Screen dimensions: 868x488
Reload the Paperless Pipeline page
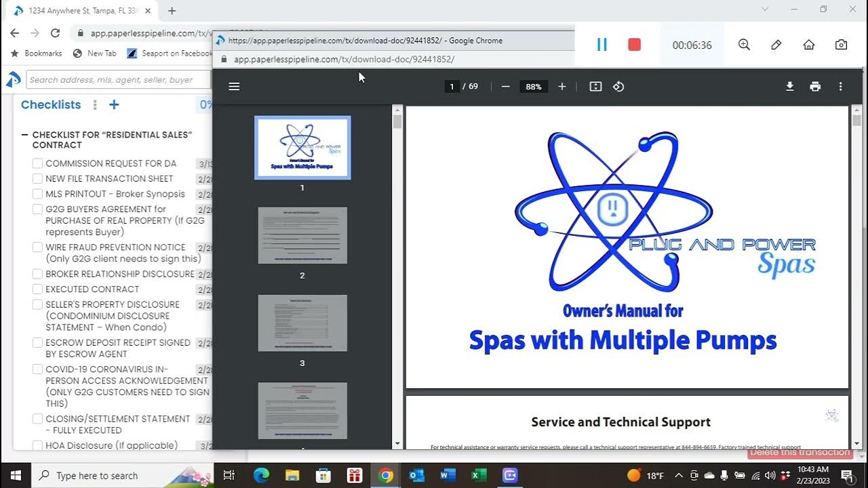(56, 33)
